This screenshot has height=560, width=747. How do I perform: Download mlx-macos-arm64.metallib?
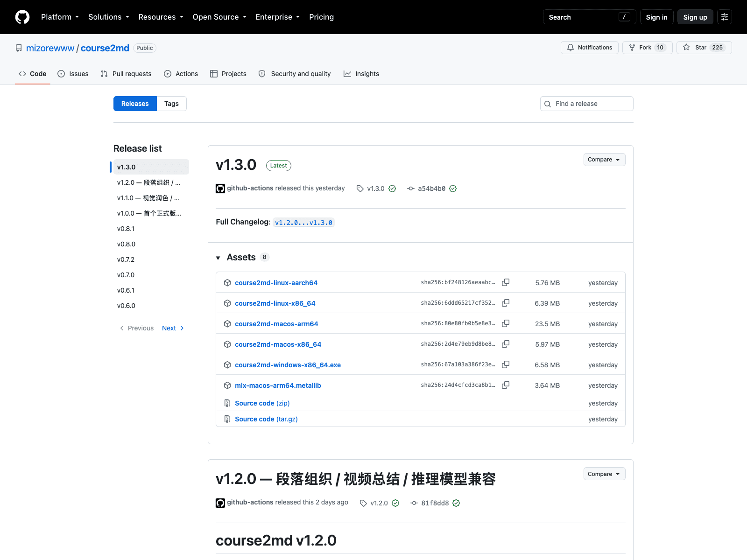278,385
